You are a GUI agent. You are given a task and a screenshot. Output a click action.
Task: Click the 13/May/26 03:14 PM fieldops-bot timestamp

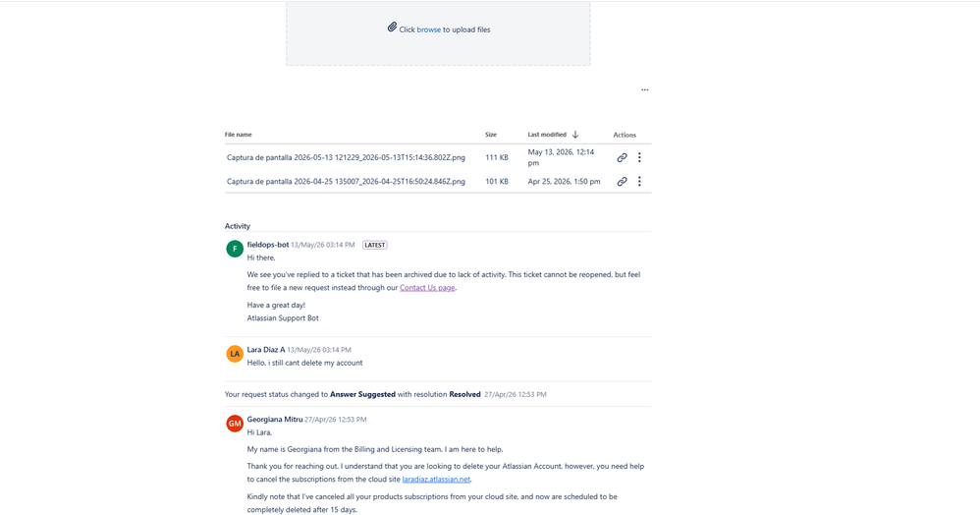(322, 245)
